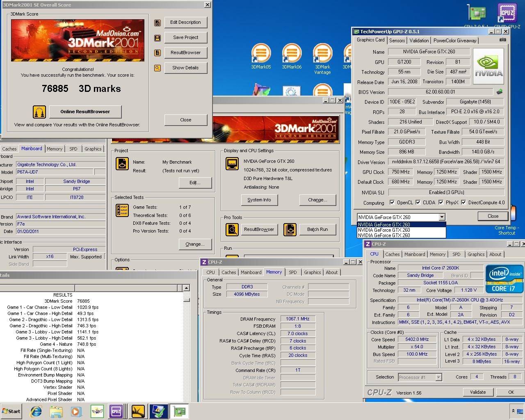
Task: Open Internet Explorer from the taskbar
Action: click(37, 411)
